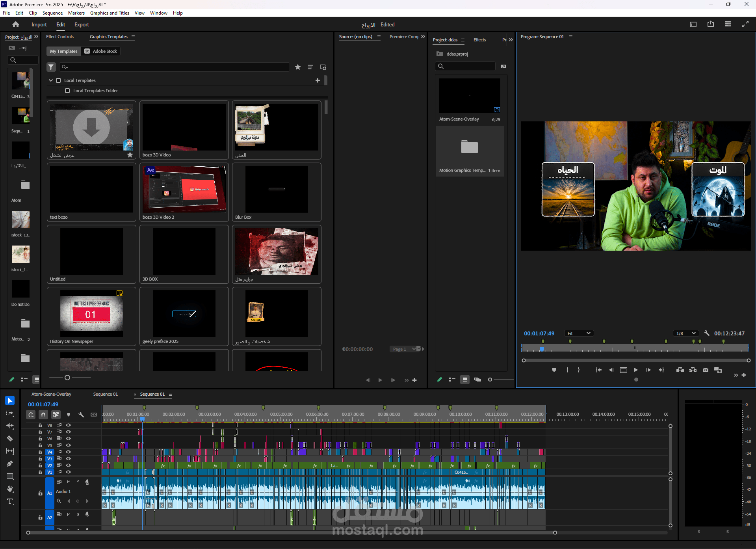Hide track V8 with its eye icon
The image size is (756, 549).
68,425
